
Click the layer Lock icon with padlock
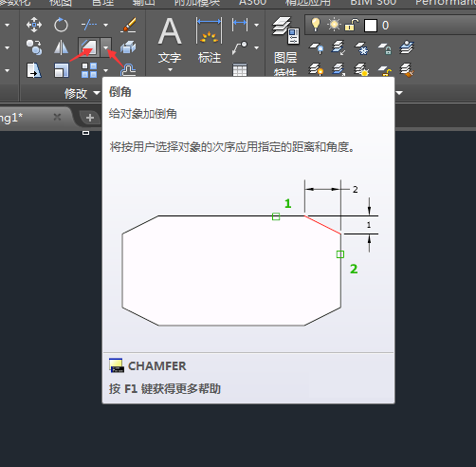pyautogui.click(x=384, y=48)
